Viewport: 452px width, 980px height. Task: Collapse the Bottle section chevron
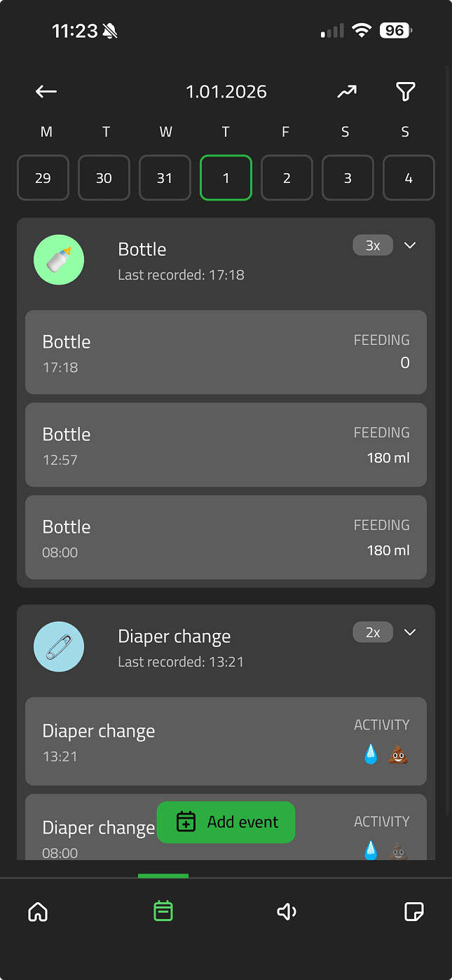411,245
